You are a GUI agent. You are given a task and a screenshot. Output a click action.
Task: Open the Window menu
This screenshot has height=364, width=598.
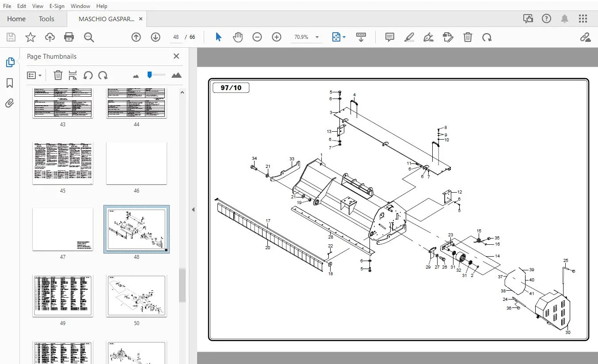point(80,6)
